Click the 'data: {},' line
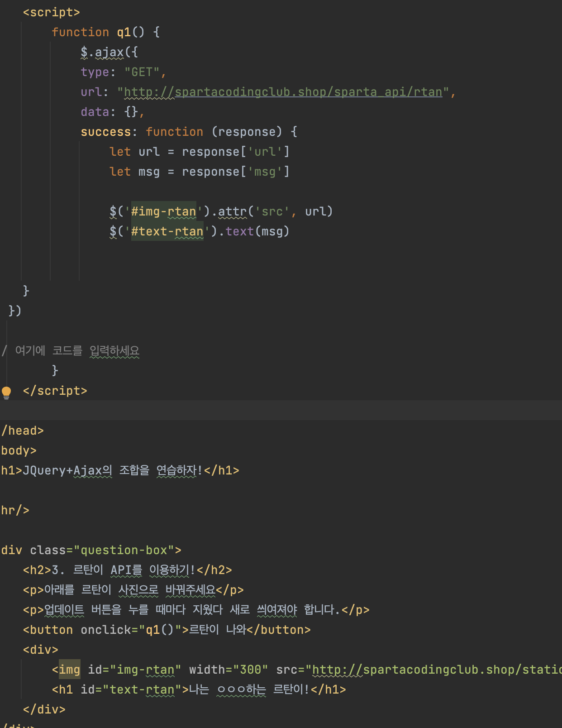 (113, 112)
